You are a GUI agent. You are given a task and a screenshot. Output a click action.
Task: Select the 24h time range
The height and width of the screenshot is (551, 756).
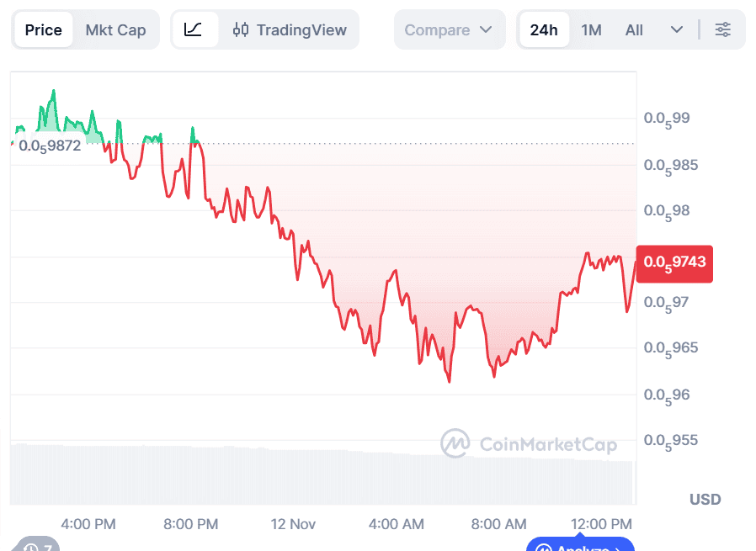click(544, 30)
